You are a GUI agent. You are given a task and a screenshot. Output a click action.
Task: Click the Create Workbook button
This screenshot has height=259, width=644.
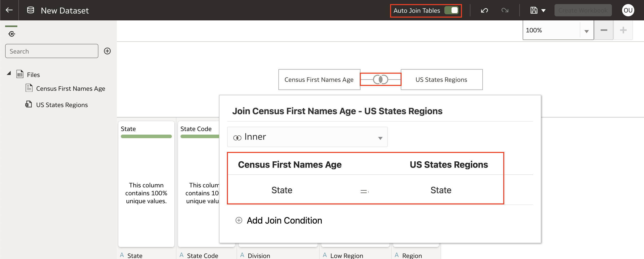pos(583,10)
